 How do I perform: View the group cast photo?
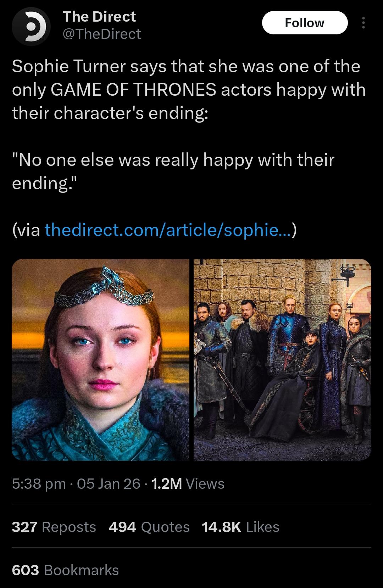point(282,359)
